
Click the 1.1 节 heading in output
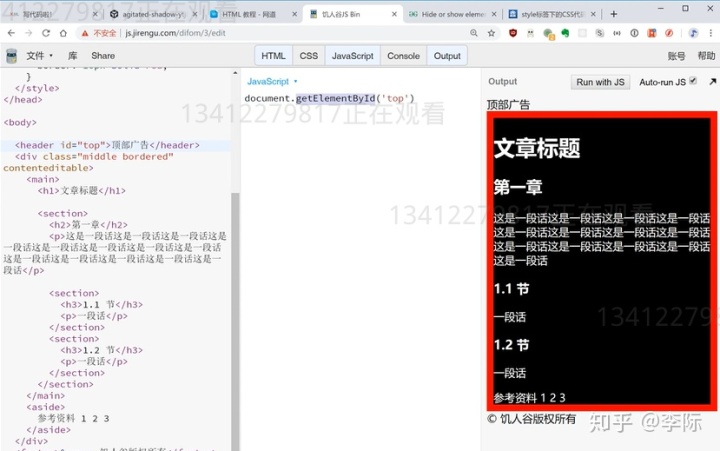pyautogui.click(x=512, y=288)
